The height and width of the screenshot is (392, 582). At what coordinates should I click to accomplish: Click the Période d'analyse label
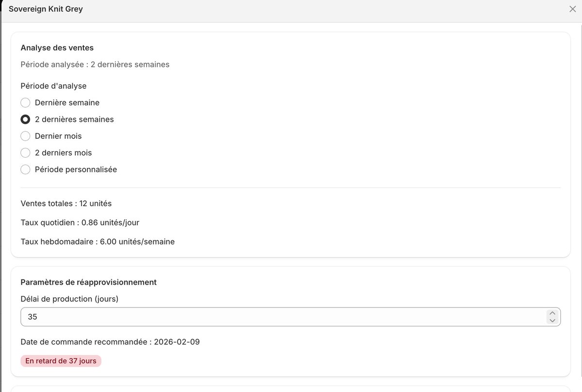54,86
